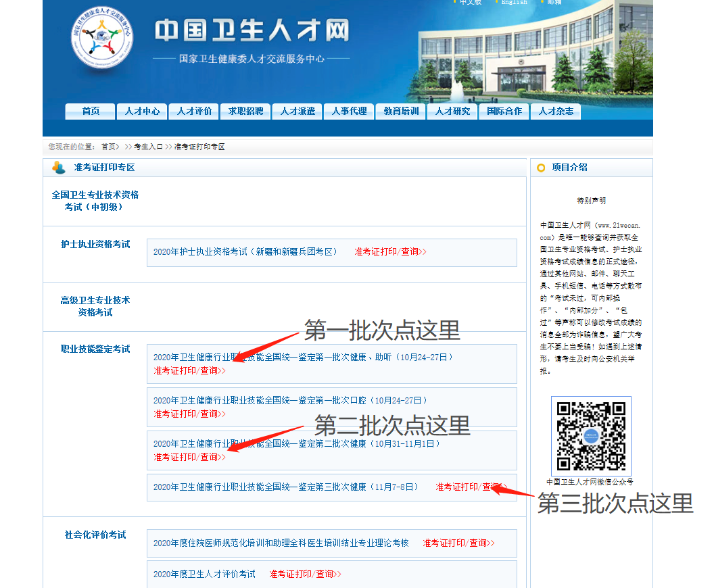714x588 pixels.
Task: Open 住院医师规范化培训 准考证打印/查询 link
Action: point(458,543)
